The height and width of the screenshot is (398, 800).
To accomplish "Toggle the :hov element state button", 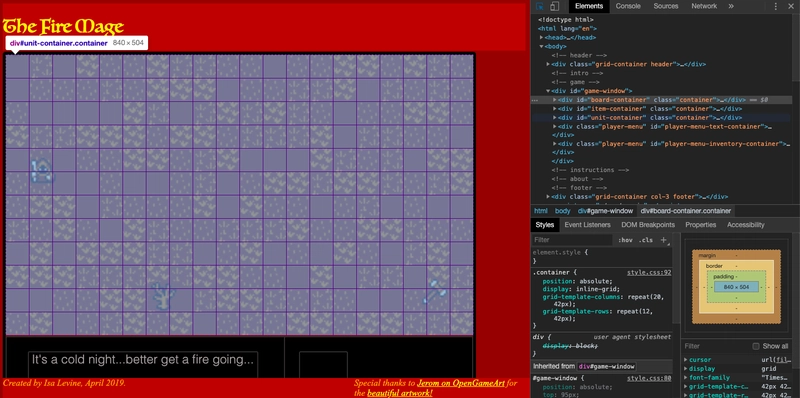I will pyautogui.click(x=625, y=240).
